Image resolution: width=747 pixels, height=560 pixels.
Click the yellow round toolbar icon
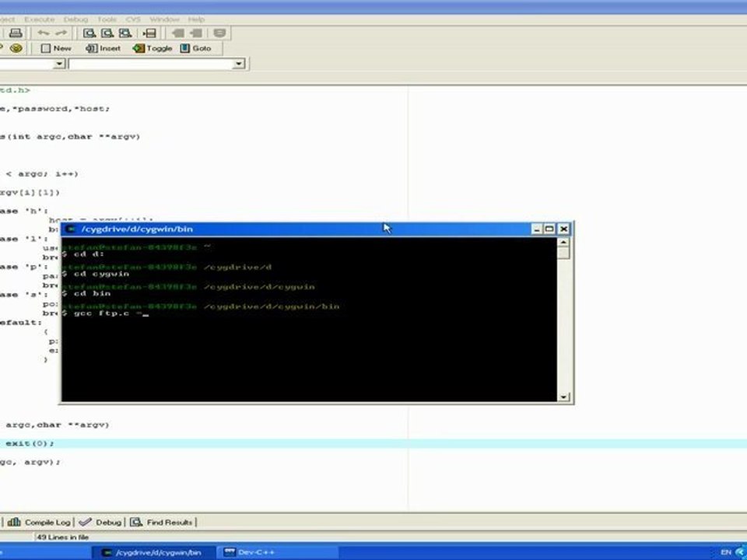coord(16,48)
